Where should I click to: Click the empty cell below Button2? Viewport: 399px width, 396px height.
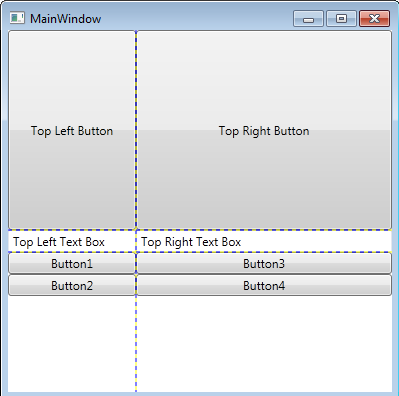tap(72, 344)
